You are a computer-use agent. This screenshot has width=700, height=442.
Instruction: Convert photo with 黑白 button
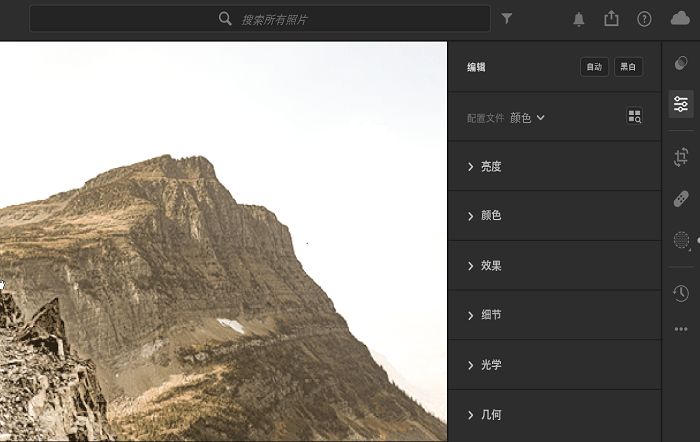tap(628, 67)
